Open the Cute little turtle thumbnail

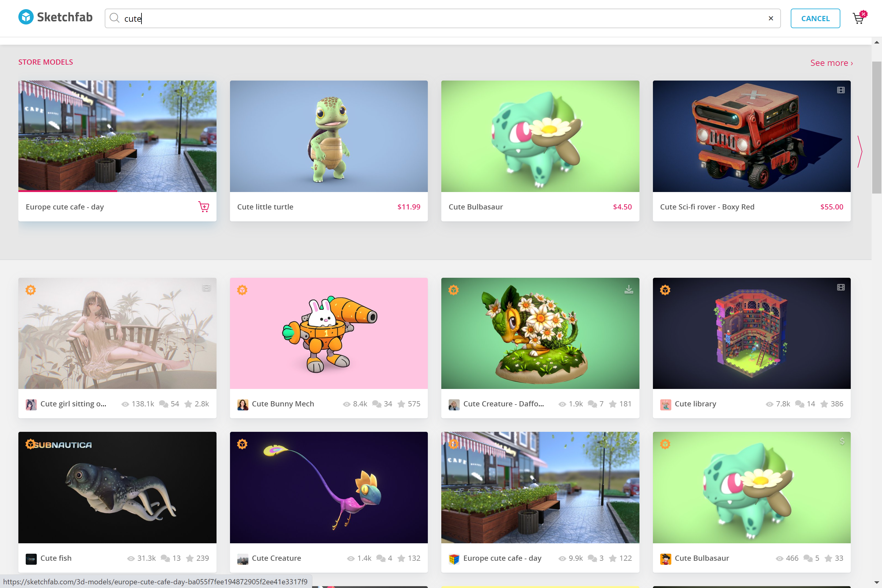coord(329,136)
